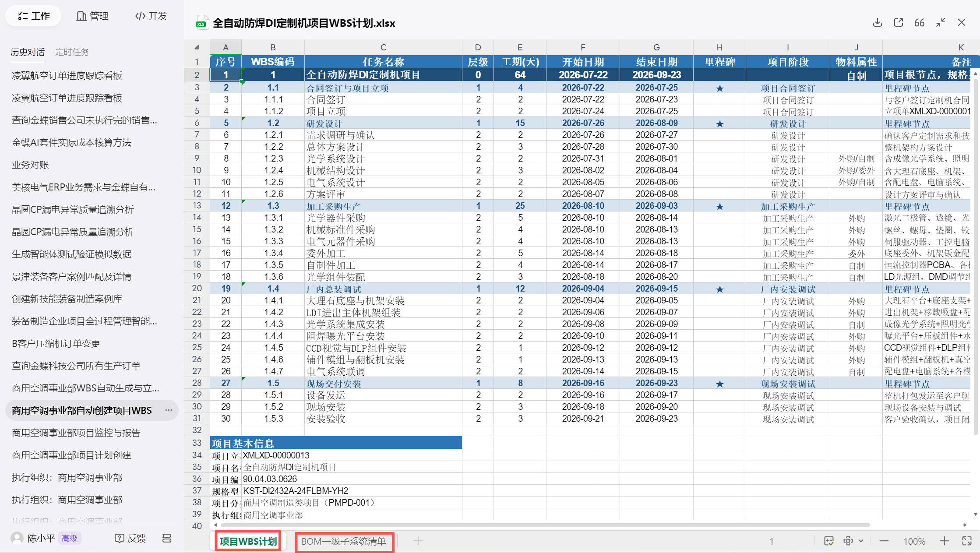
Task: Open file in external window icon
Action: click(898, 23)
